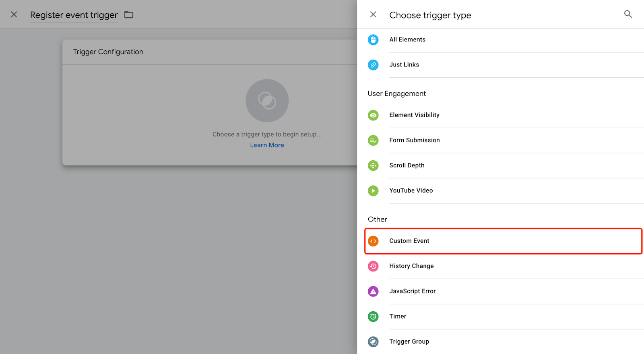Choose the Timer trigger type label
The width and height of the screenshot is (644, 354).
pyautogui.click(x=398, y=317)
